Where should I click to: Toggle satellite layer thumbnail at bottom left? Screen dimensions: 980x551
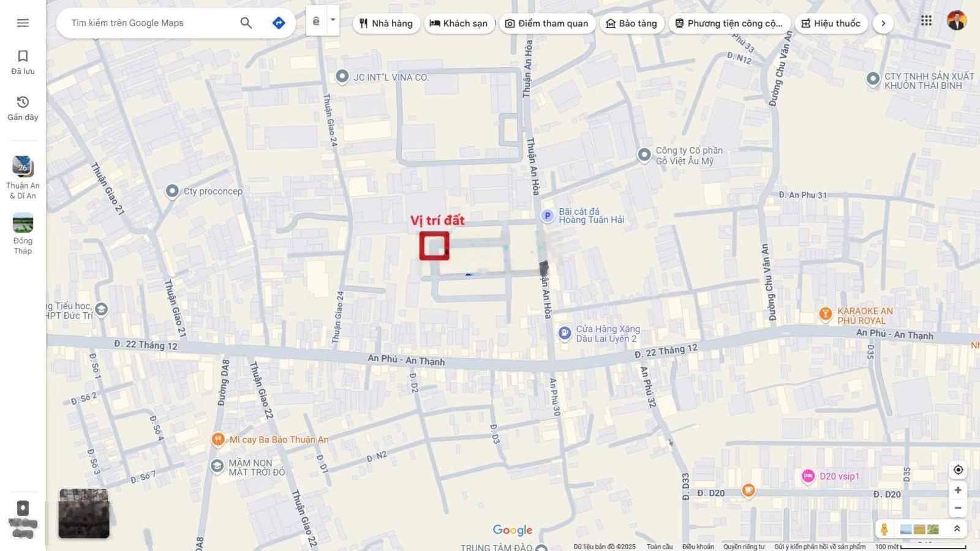[84, 513]
